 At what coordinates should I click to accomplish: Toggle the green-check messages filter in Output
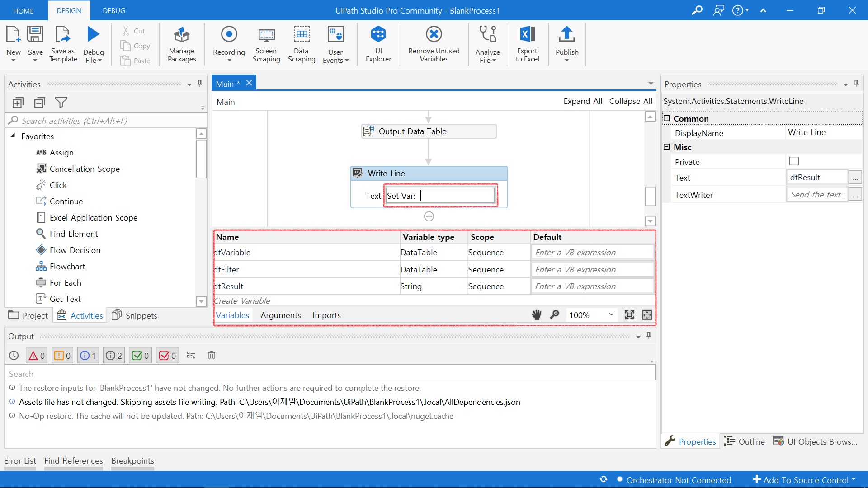tap(140, 356)
